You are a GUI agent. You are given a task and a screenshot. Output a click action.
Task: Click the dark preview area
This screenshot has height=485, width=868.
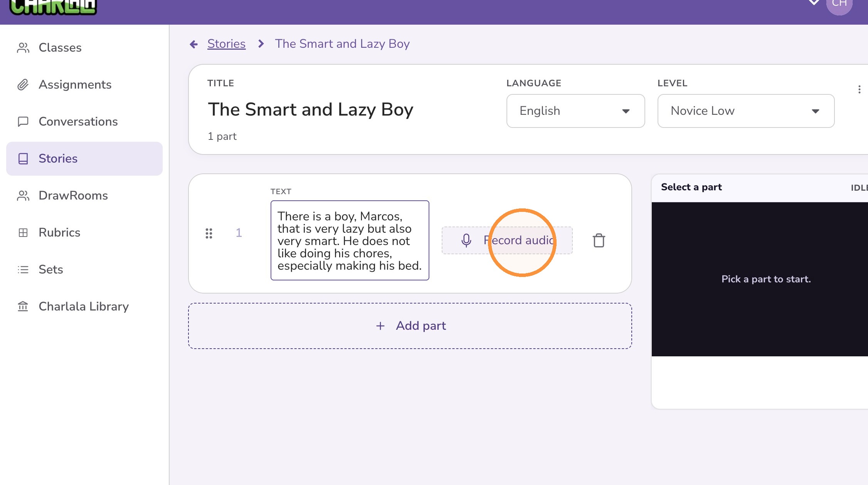[x=759, y=279]
